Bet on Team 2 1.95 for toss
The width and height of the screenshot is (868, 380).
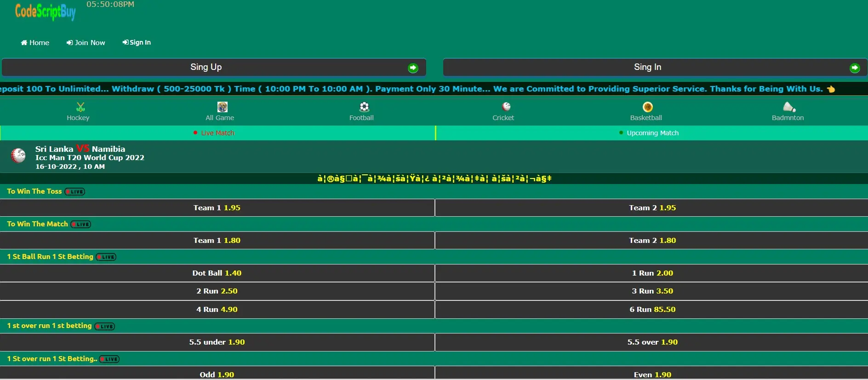(x=652, y=208)
